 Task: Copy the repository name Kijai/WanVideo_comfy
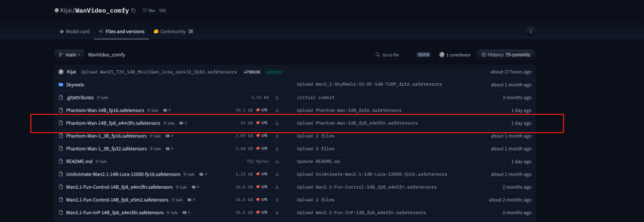point(133,10)
